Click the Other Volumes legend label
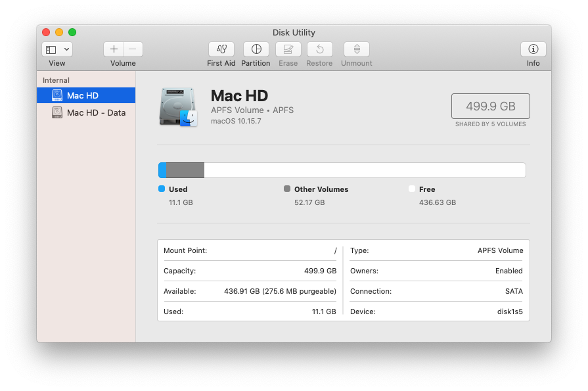The image size is (588, 391). [321, 189]
